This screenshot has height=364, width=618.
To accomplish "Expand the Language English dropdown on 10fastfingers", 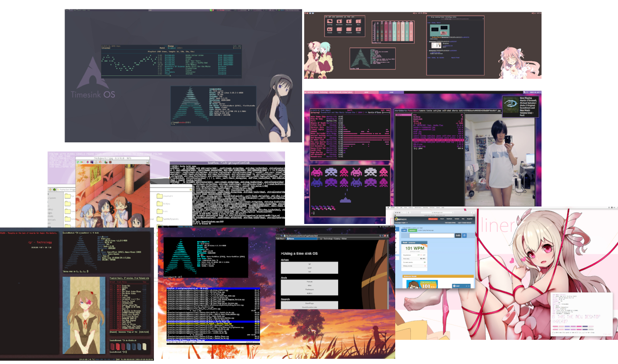I will (x=401, y=223).
